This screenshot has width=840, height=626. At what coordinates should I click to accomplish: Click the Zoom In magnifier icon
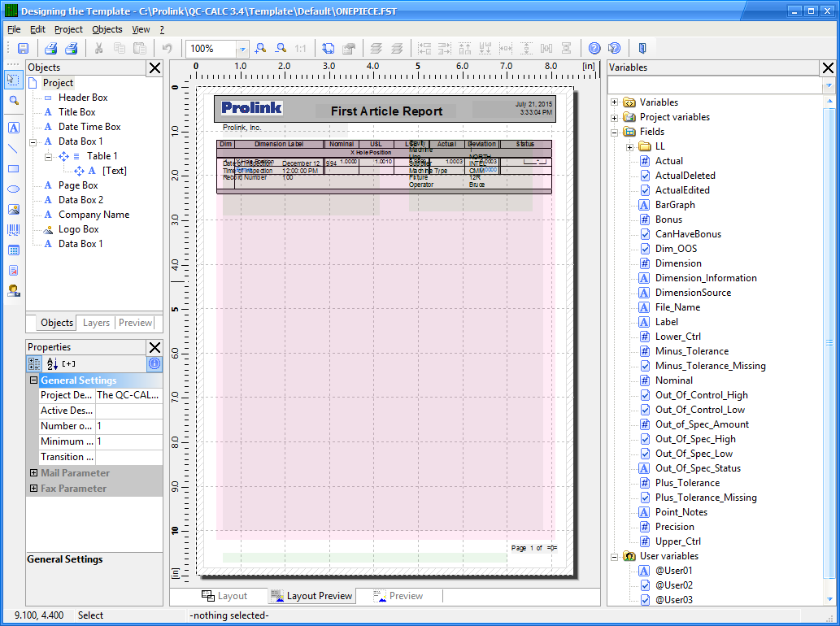(260, 49)
